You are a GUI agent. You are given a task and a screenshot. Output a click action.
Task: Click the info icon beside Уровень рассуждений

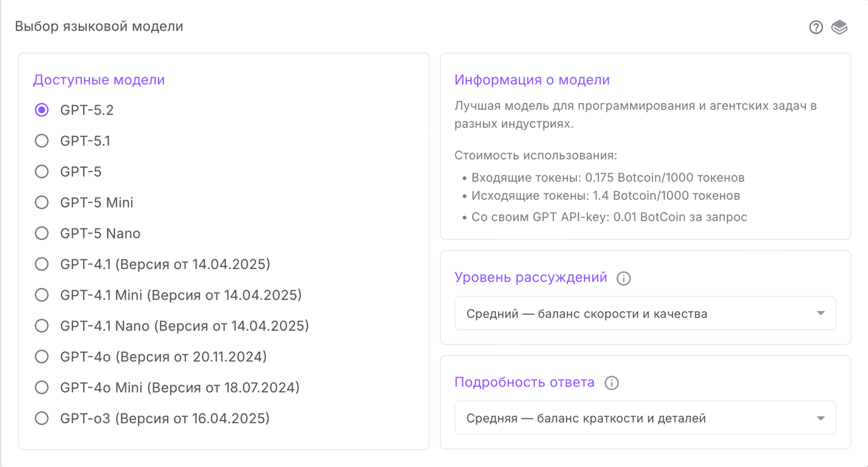click(625, 278)
